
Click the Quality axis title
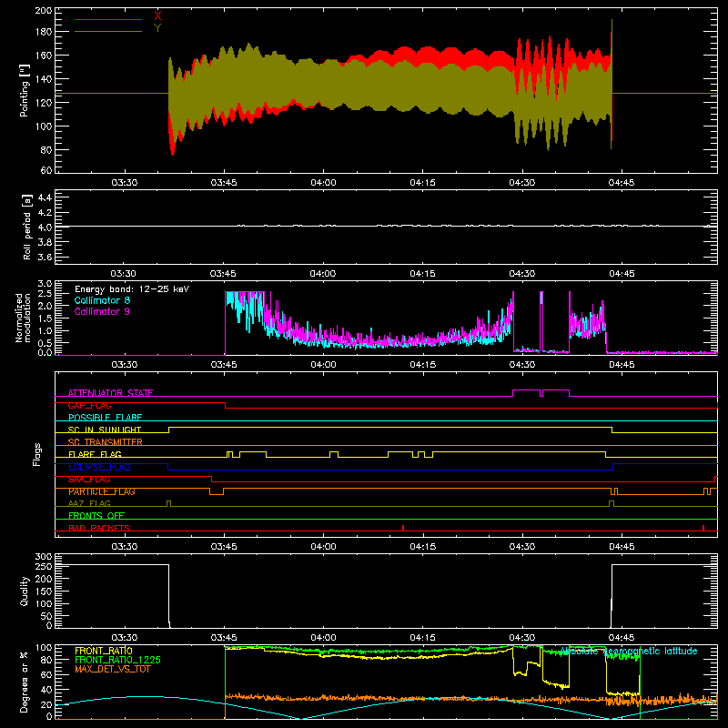(25, 591)
